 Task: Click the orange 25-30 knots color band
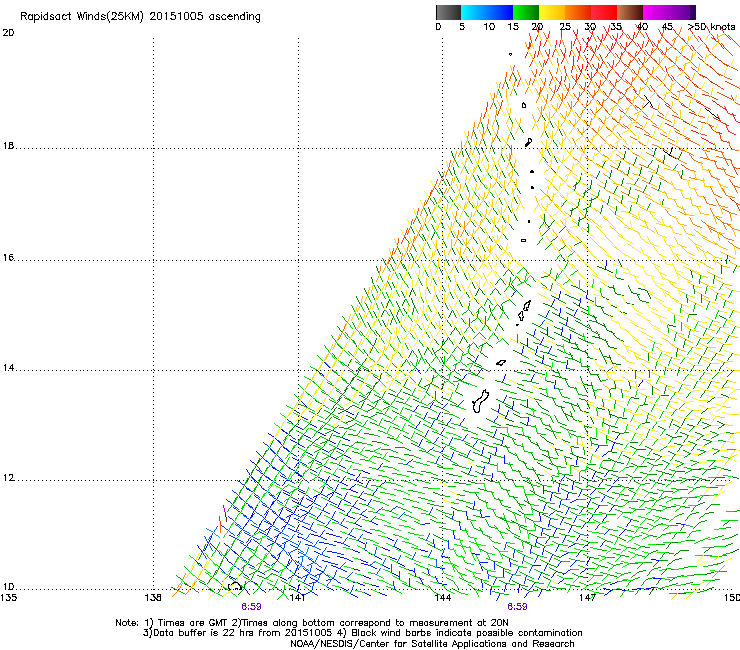pyautogui.click(x=578, y=12)
